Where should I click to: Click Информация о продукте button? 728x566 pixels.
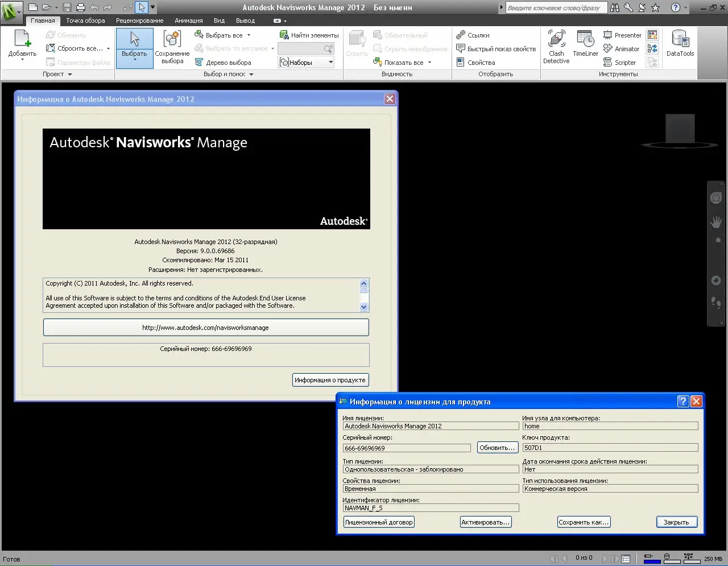330,380
